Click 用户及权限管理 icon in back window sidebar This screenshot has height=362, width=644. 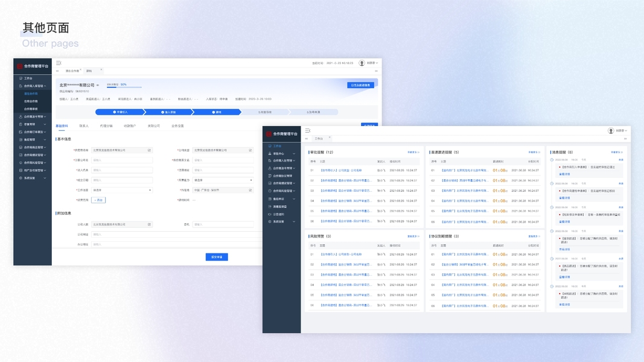click(x=21, y=170)
